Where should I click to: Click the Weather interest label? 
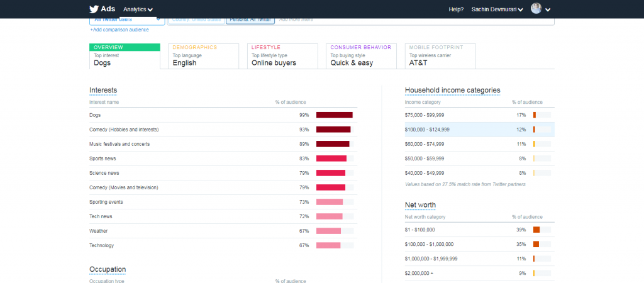[x=99, y=231]
